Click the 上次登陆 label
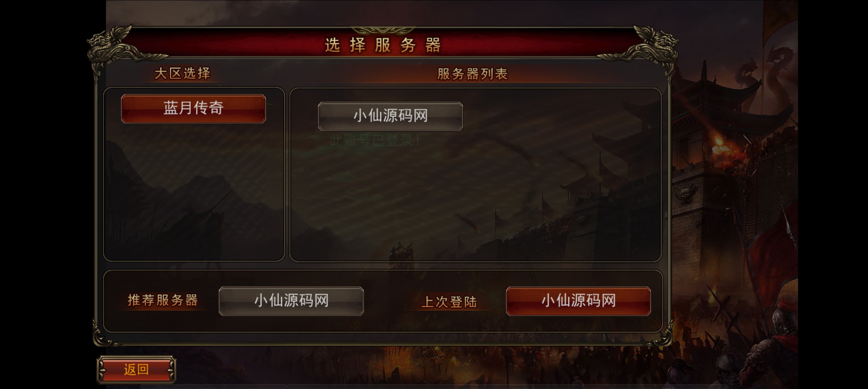This screenshot has height=389, width=868. (x=449, y=302)
